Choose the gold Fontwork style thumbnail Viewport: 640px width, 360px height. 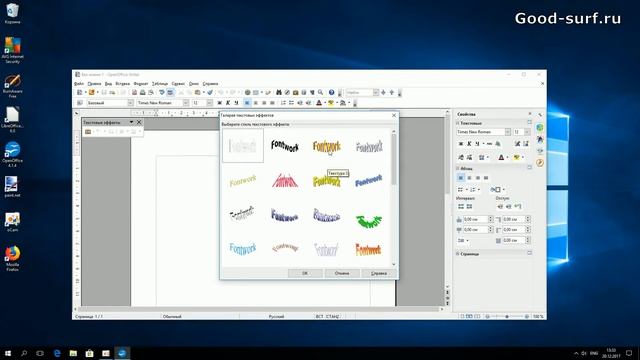[x=327, y=147]
